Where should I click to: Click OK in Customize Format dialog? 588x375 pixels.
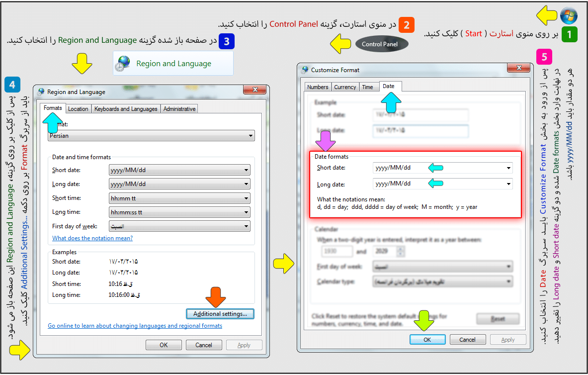(427, 340)
